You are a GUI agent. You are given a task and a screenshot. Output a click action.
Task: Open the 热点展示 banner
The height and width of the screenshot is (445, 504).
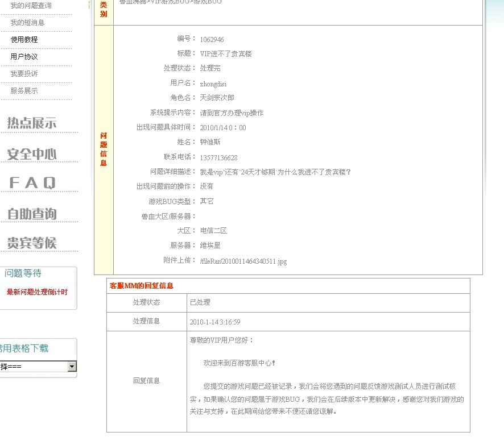[x=32, y=123]
